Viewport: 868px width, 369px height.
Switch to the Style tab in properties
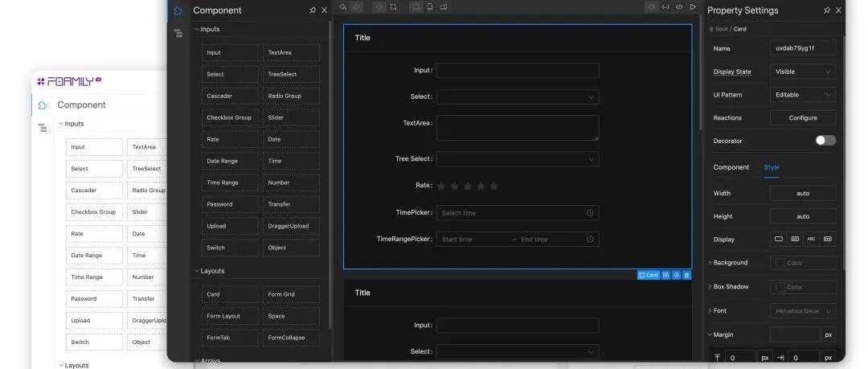772,167
